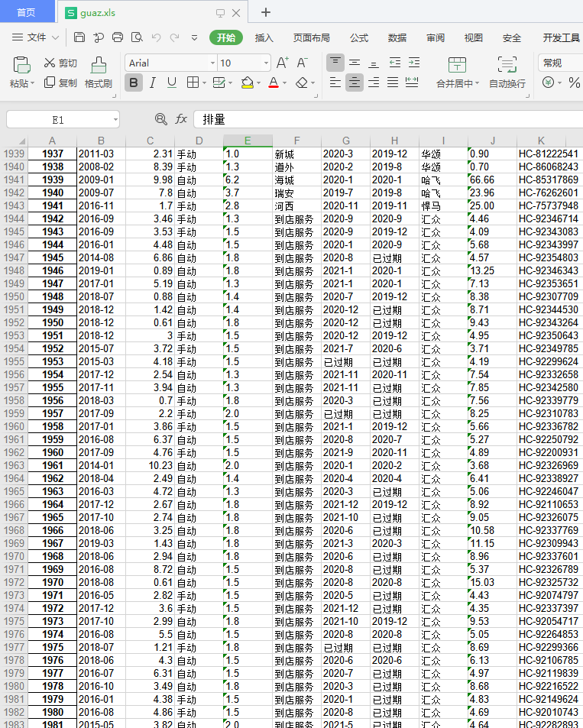Click the Save icon in quick toolbar
The width and height of the screenshot is (583, 728).
tap(79, 37)
